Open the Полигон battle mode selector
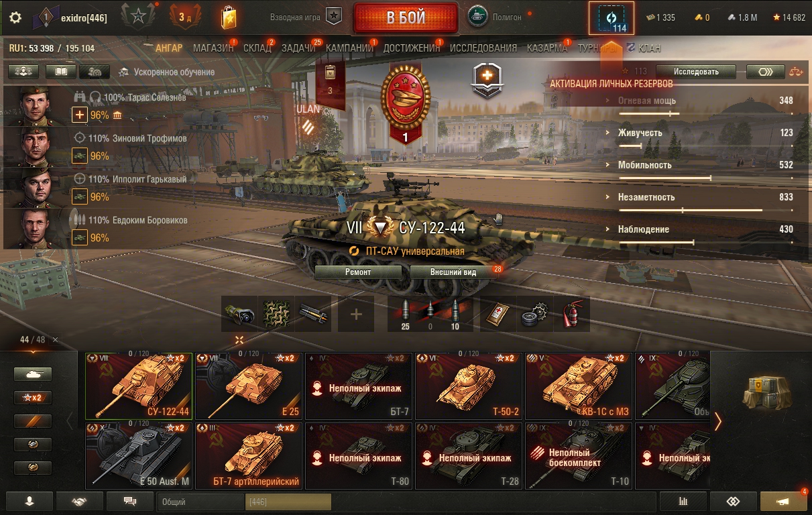 496,17
